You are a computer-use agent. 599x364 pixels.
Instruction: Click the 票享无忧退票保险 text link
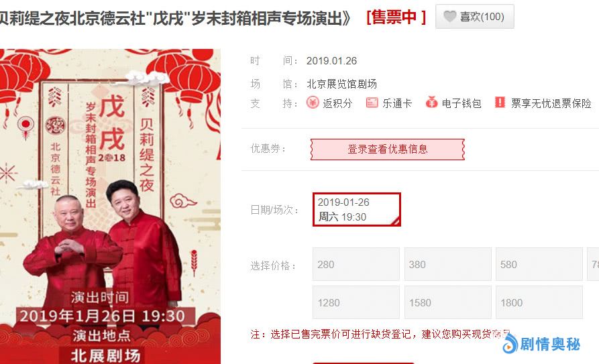pyautogui.click(x=551, y=103)
